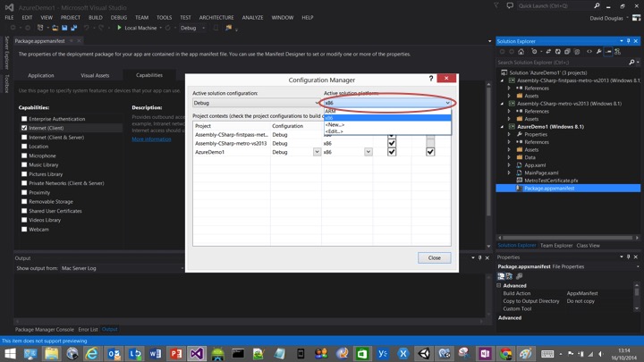Viewport: 644px width, 362px height.
Task: Switch to the Application manifest tab
Action: (x=41, y=75)
